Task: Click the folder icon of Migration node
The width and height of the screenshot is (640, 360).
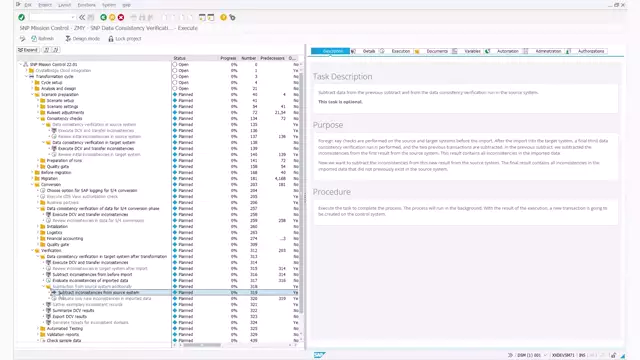Action: click(37, 178)
